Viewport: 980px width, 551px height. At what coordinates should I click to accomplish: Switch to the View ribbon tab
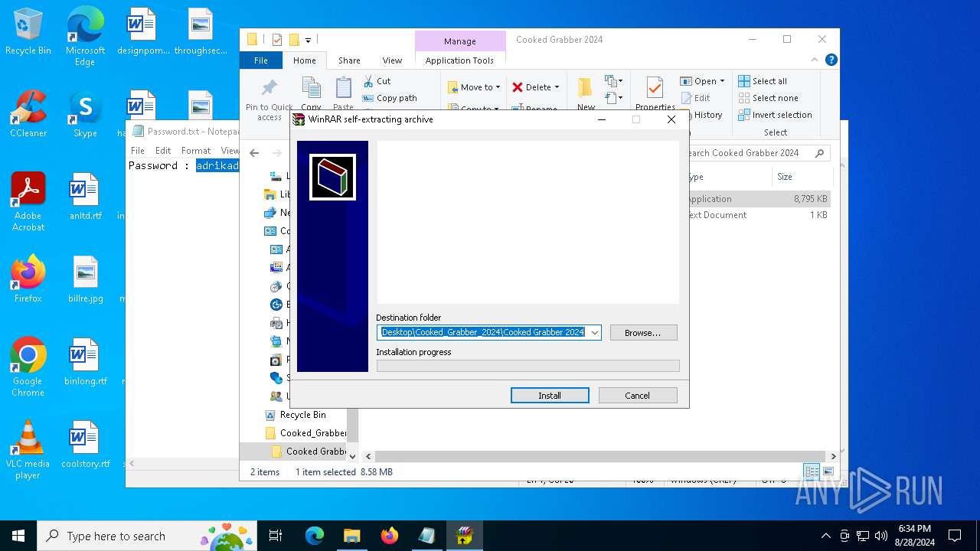click(x=392, y=60)
